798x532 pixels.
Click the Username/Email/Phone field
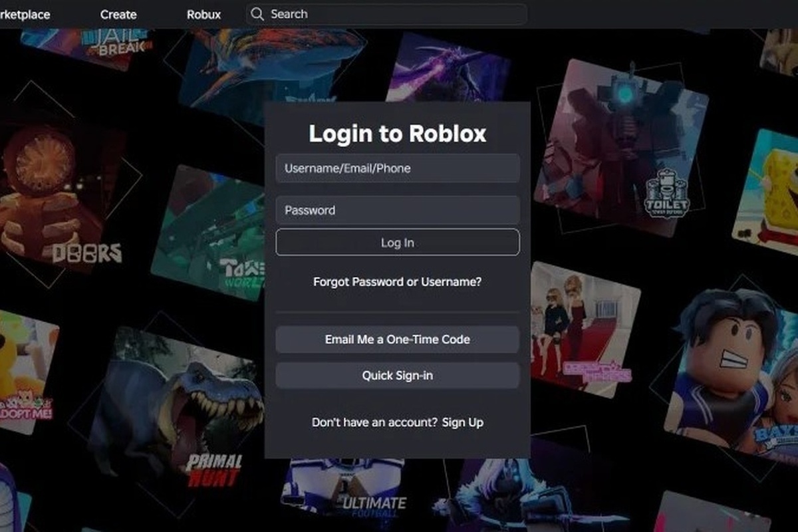[x=398, y=168]
